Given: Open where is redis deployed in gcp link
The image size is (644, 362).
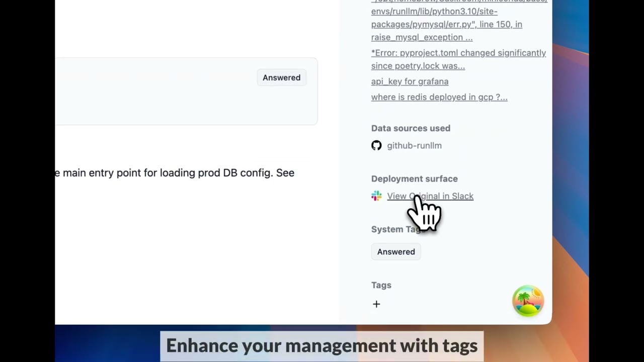Looking at the screenshot, I should click(x=439, y=97).
